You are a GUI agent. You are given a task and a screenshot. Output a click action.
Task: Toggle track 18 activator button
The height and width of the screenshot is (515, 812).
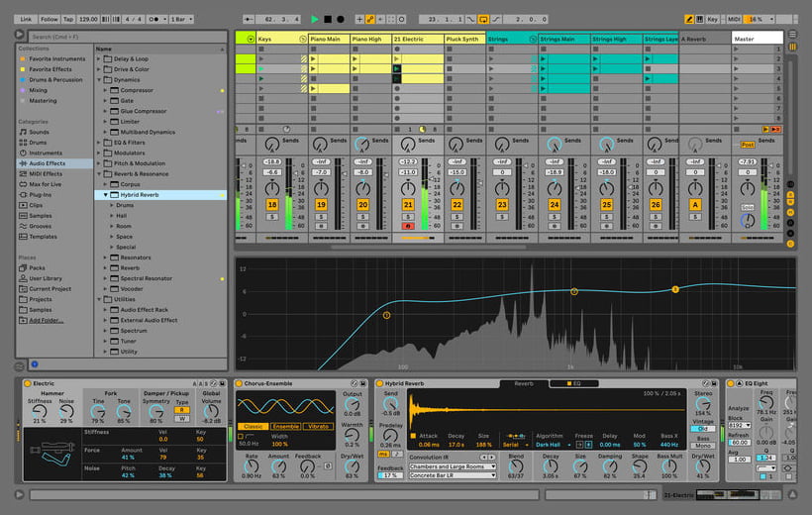coord(272,205)
